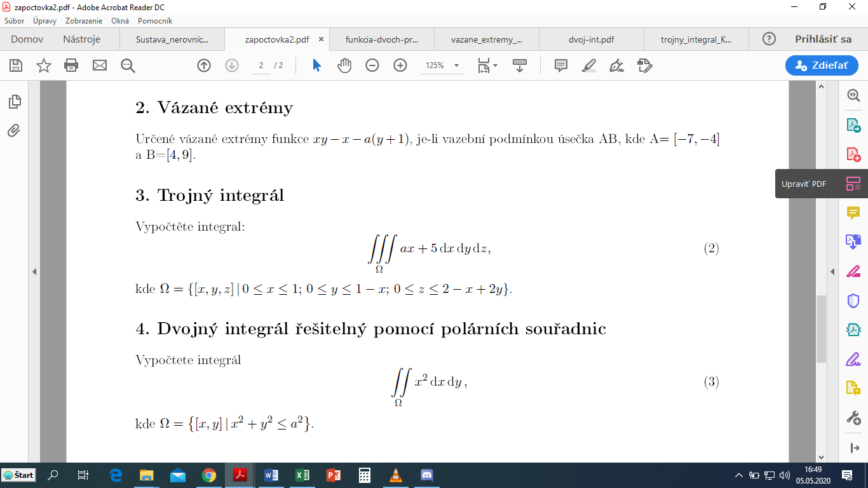Viewport: 868px width, 488px height.
Task: Send the file via the email envelope icon
Action: [x=100, y=65]
